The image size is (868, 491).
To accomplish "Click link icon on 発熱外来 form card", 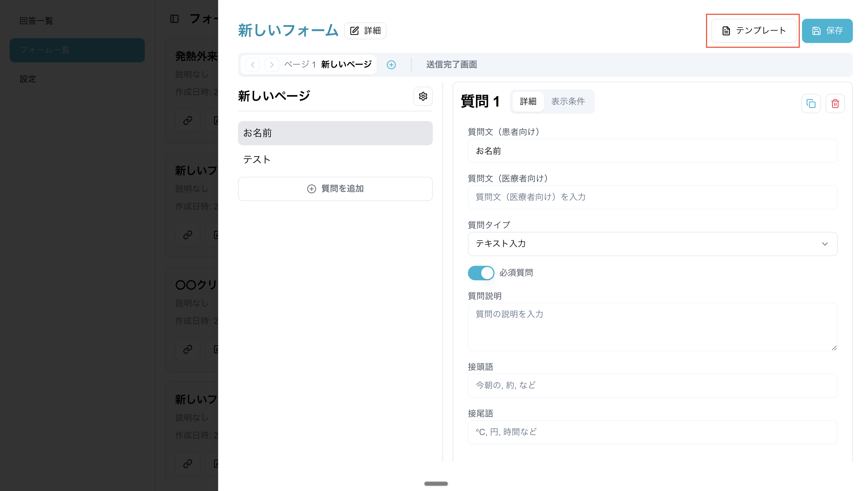I will tap(187, 120).
